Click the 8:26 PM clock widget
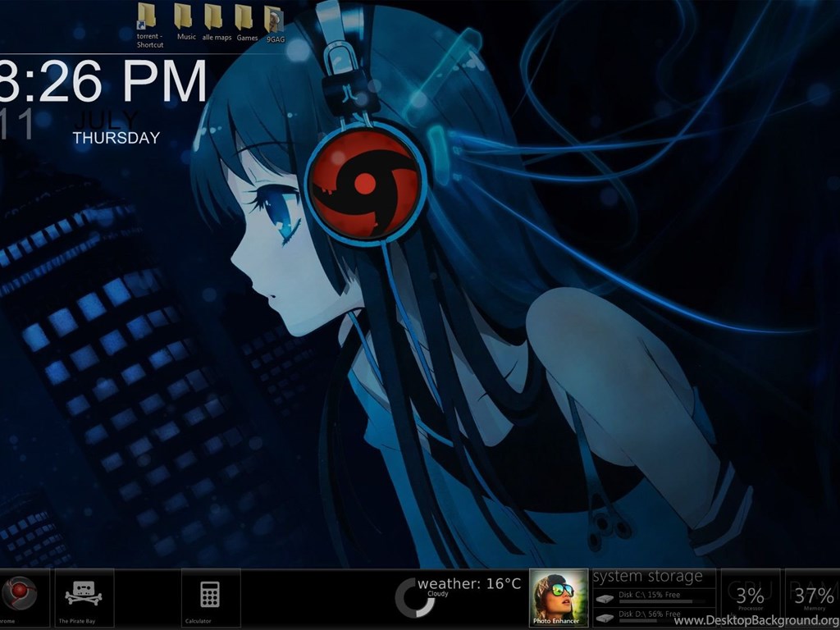This screenshot has width=840, height=630. (x=103, y=82)
